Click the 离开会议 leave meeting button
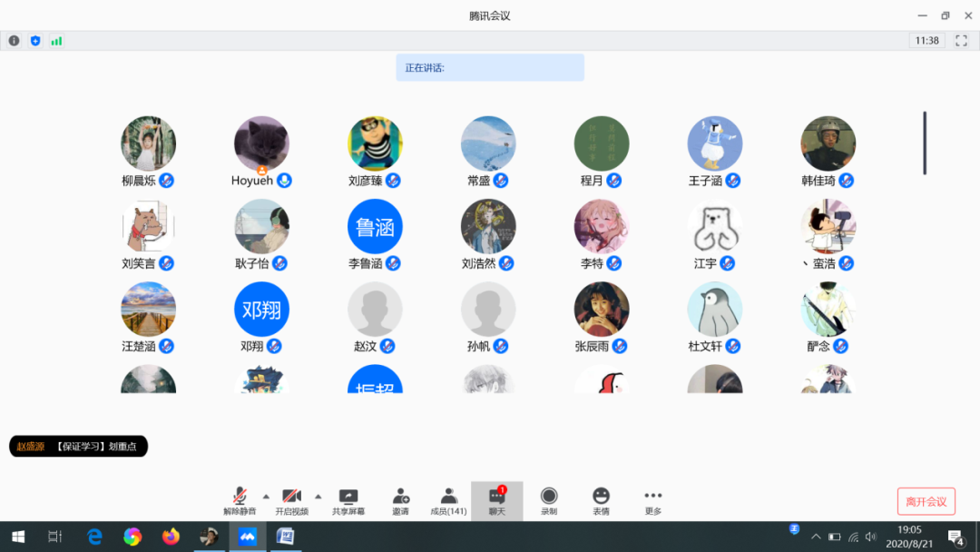 click(x=926, y=501)
